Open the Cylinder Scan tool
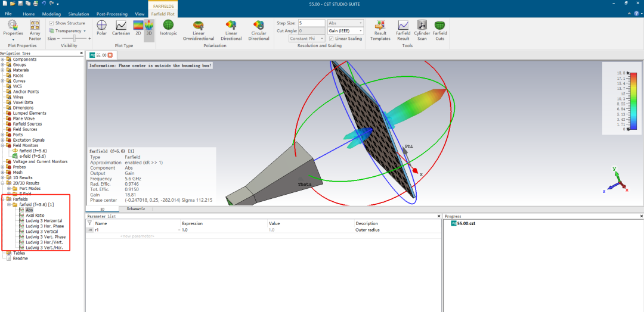Screen dimensions: 644x312 pyautogui.click(x=422, y=30)
